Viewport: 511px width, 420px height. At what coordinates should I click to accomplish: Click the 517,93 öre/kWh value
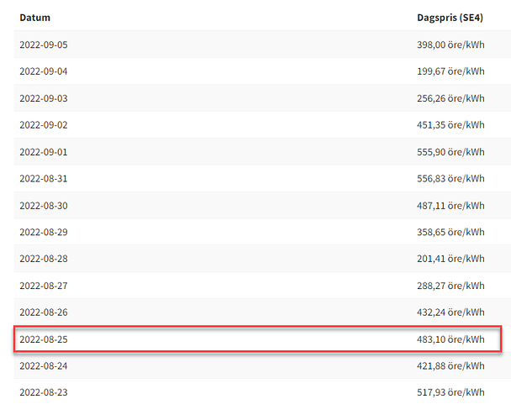450,392
